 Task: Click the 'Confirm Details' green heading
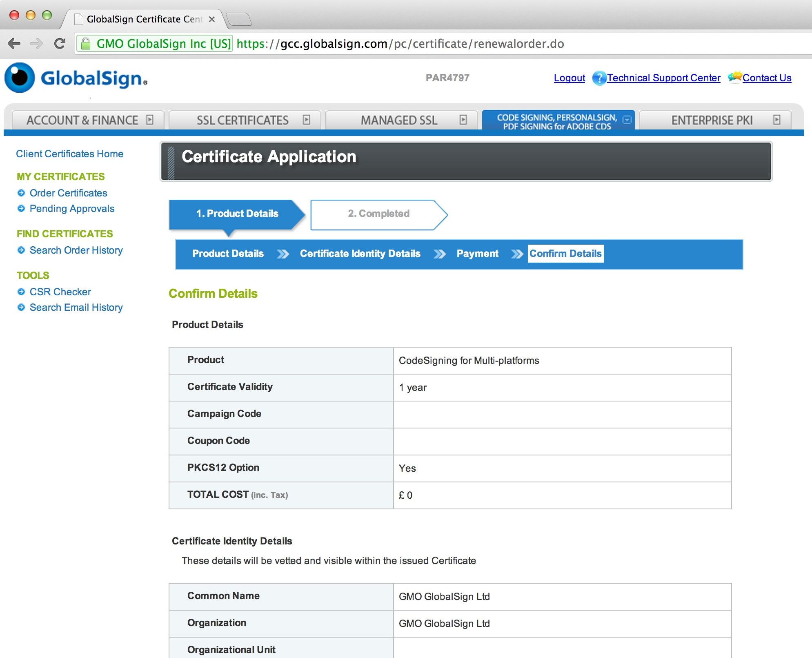click(x=213, y=294)
